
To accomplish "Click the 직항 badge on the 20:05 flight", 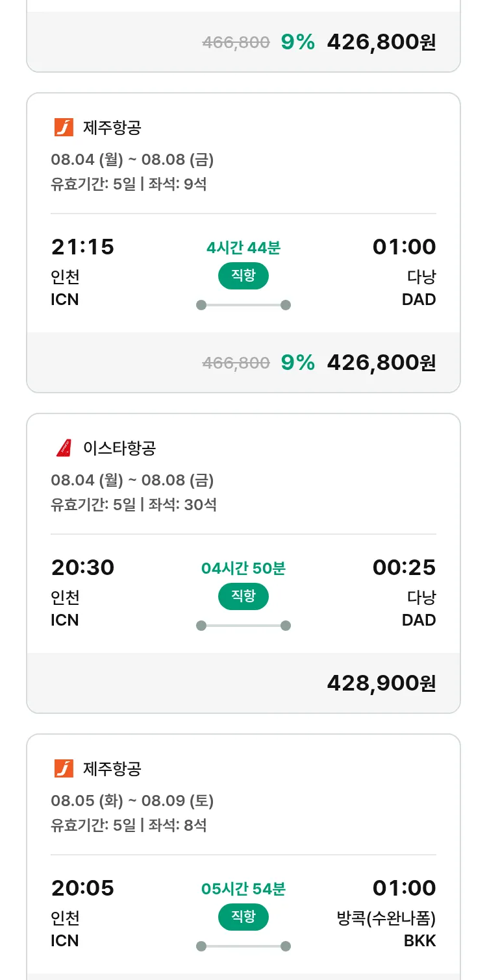I will (243, 917).
